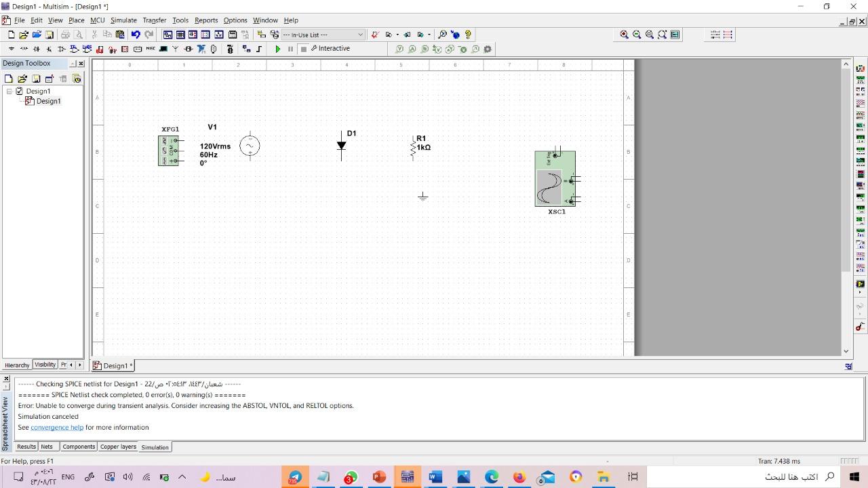Open the Copper layers tab

coord(119,447)
